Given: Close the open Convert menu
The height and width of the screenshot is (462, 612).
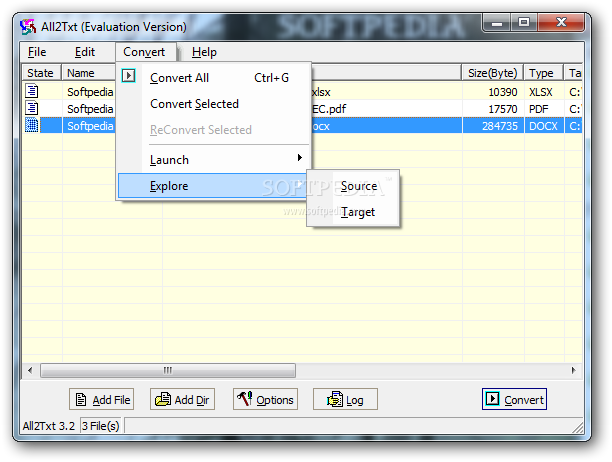Looking at the screenshot, I should coord(144,52).
